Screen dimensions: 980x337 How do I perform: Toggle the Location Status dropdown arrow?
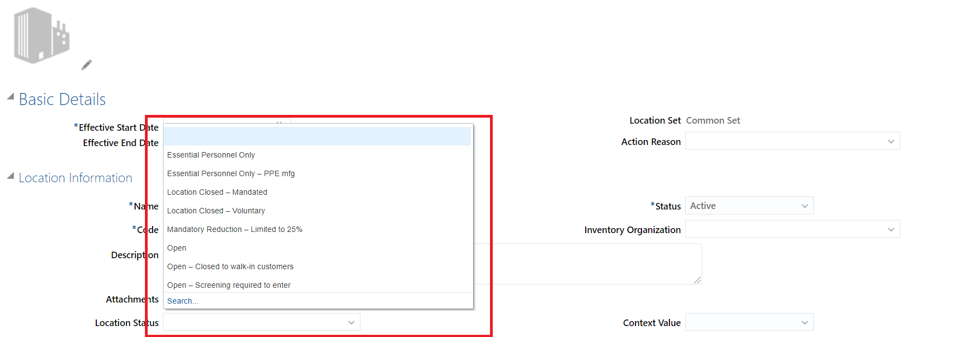pyautogui.click(x=351, y=323)
